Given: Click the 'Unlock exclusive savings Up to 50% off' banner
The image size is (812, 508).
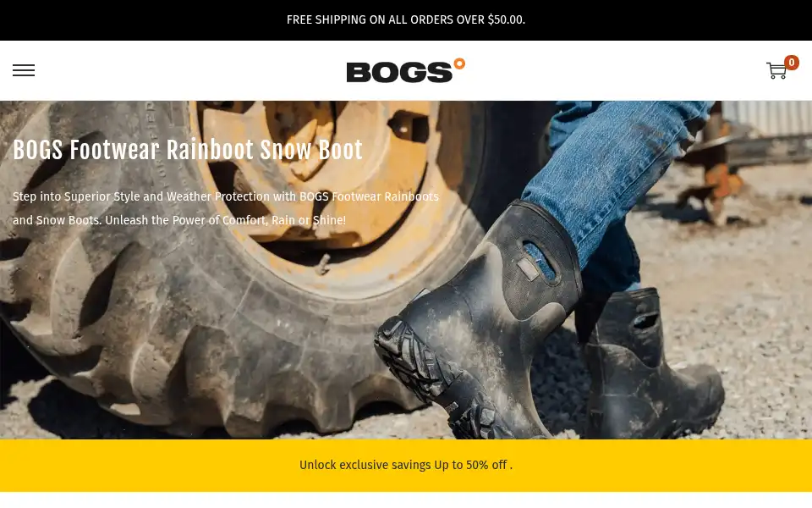Looking at the screenshot, I should (406, 465).
